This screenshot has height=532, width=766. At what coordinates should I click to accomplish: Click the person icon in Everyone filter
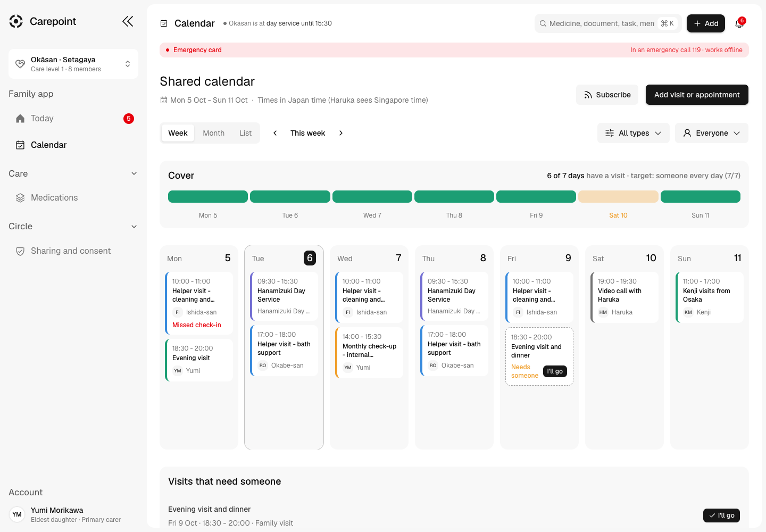pos(687,133)
